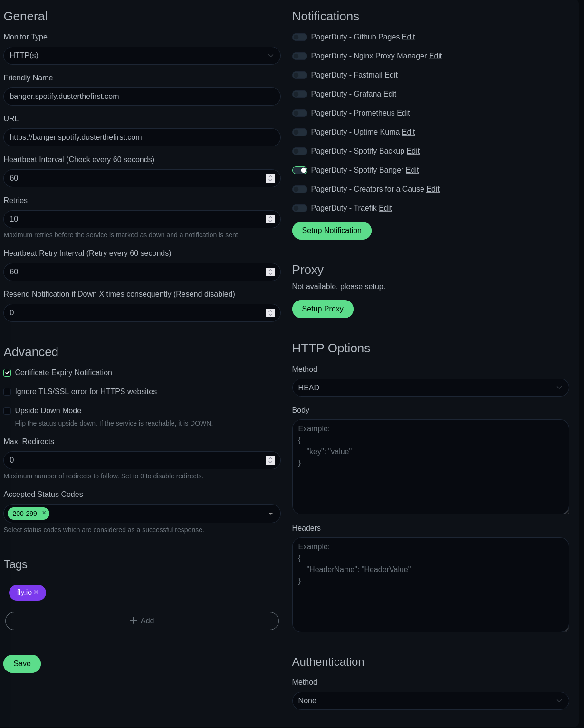This screenshot has height=728, width=584.
Task: Disable the PagerDuty - Spotify Banger notification
Action: 300,170
